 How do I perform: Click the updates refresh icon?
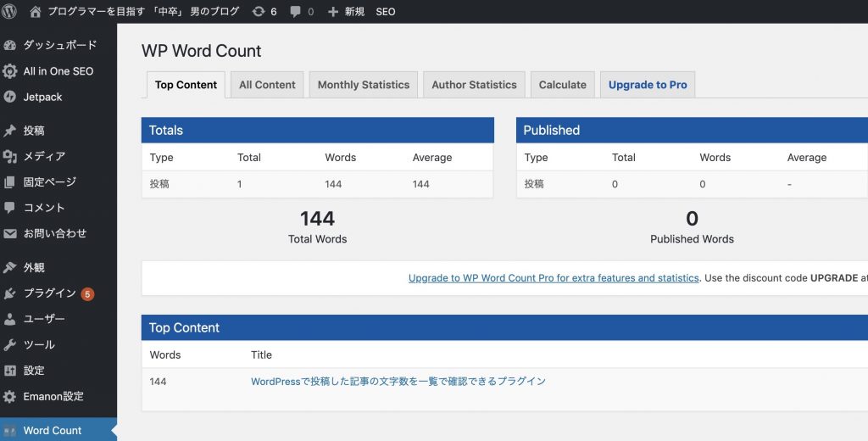coord(258,12)
